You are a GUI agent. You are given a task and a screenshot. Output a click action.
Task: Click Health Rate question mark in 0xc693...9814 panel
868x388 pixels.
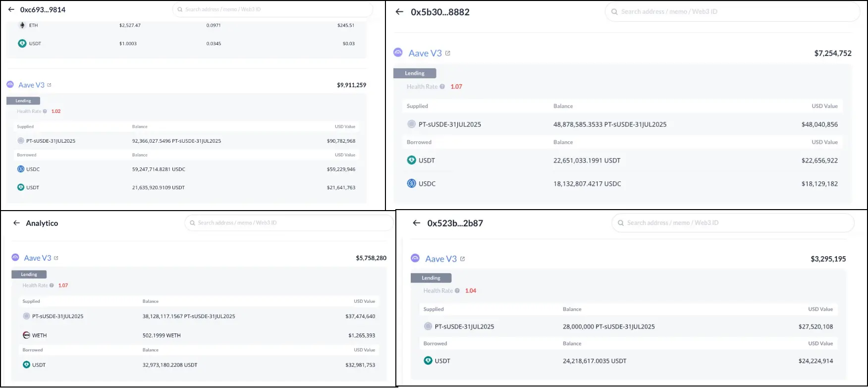click(45, 111)
